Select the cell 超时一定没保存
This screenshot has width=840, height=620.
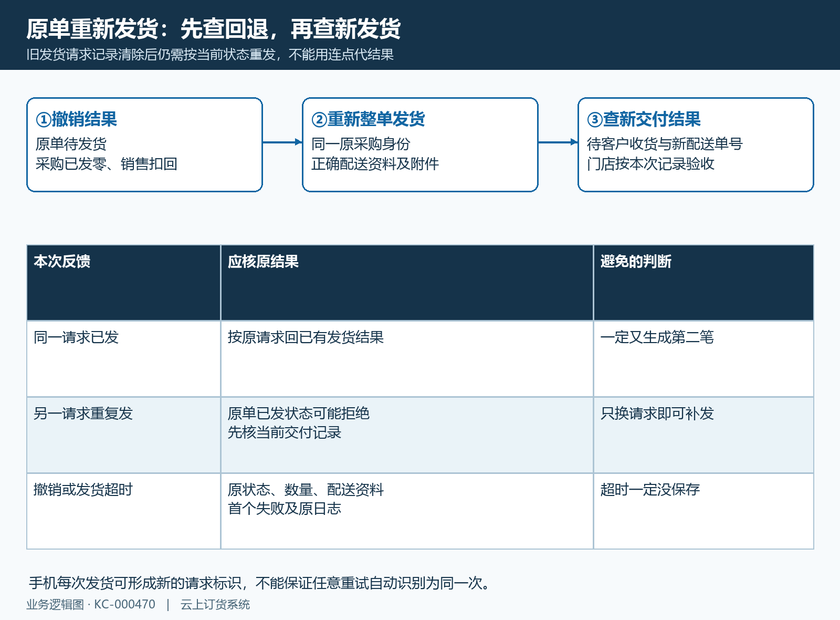703,511
